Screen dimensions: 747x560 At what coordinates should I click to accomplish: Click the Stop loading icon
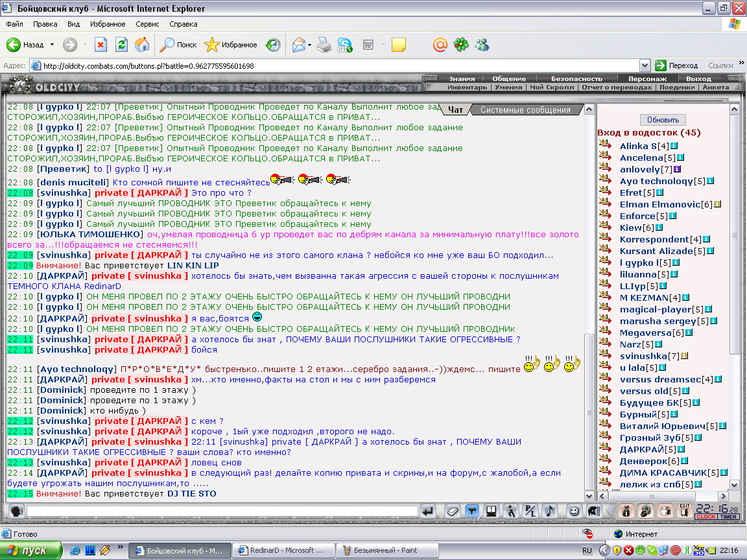(x=101, y=45)
